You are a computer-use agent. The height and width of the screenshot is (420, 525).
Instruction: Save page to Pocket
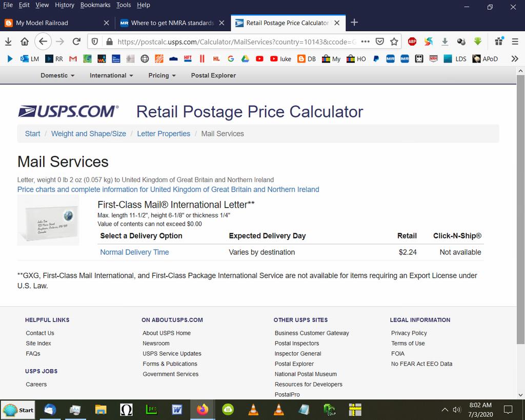point(380,42)
